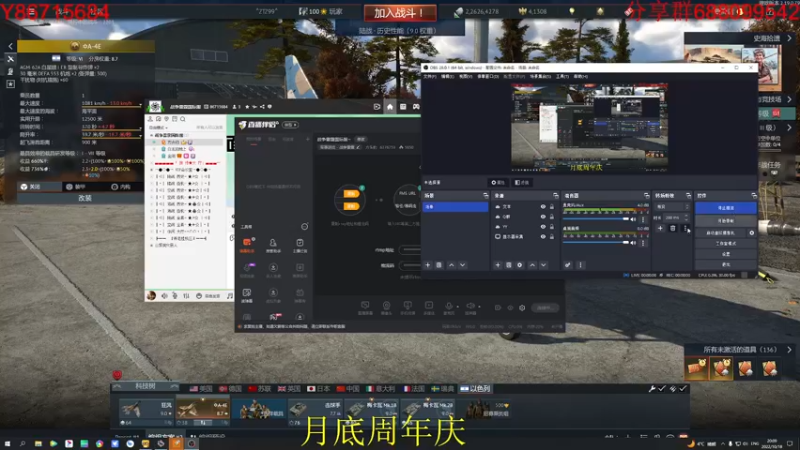Move the selected scene down
Viewport: 800px width, 450px height.
463,265
